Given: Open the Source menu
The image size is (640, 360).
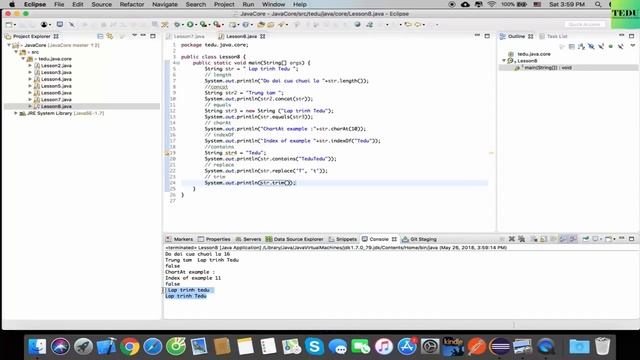Looking at the screenshot, I should pyautogui.click(x=102, y=4).
